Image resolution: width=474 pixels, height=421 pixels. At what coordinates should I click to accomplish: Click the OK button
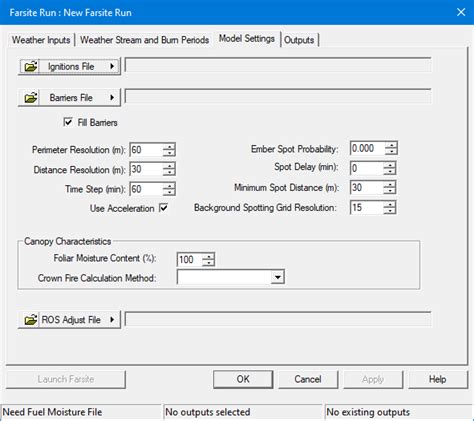coord(243,379)
